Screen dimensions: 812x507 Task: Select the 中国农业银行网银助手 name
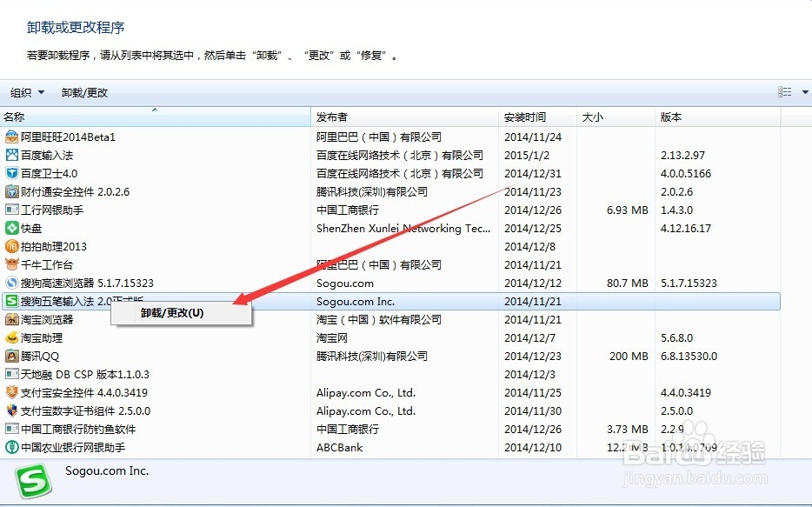point(73,447)
